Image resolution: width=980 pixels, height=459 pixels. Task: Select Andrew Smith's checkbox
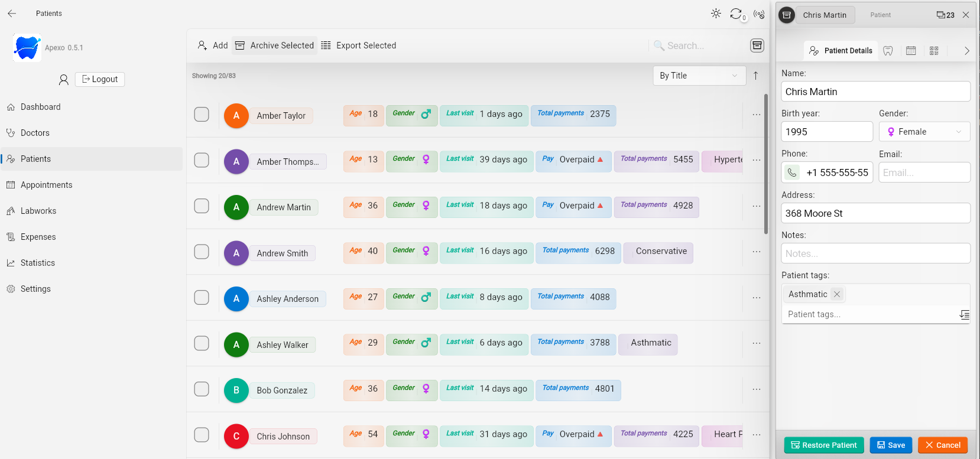click(x=202, y=252)
